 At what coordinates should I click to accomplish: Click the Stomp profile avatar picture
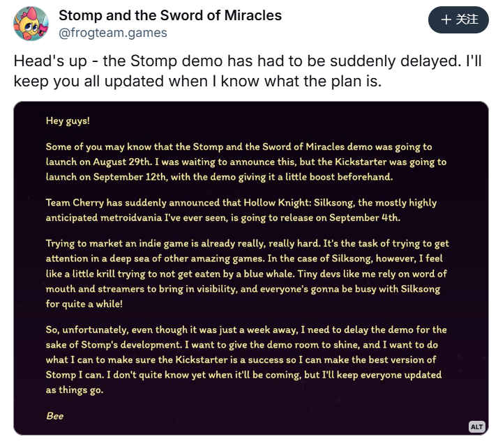(x=31, y=24)
